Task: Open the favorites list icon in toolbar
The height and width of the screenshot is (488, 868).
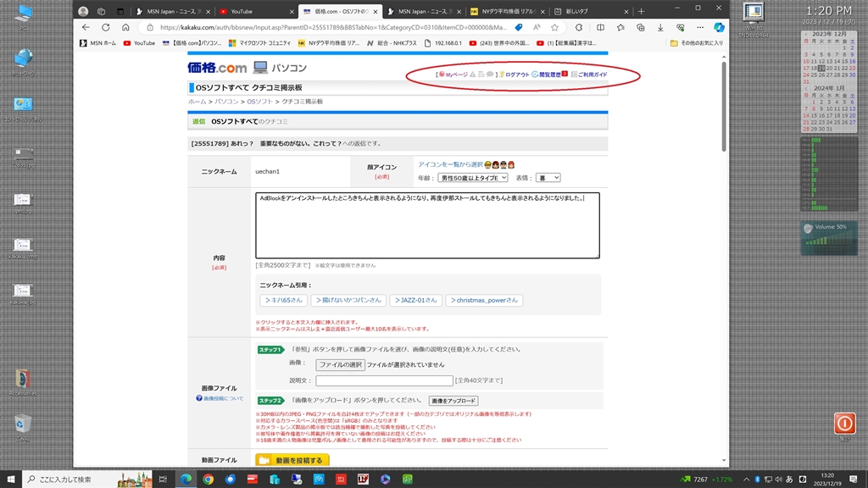Action: click(620, 27)
